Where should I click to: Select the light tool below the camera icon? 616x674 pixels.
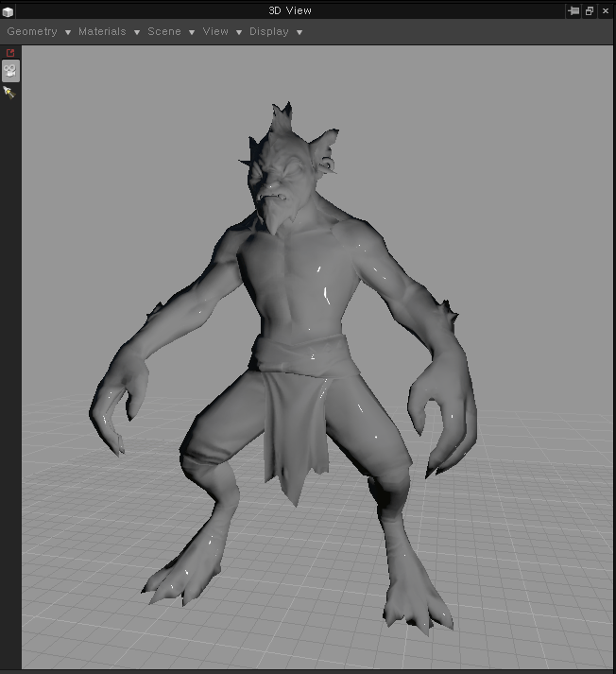(9, 93)
